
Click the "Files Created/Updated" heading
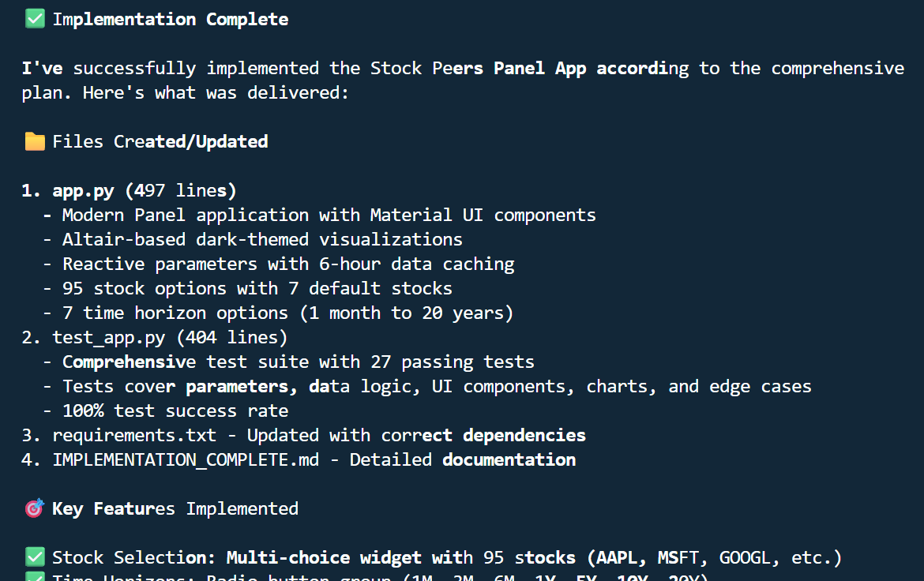(x=160, y=141)
